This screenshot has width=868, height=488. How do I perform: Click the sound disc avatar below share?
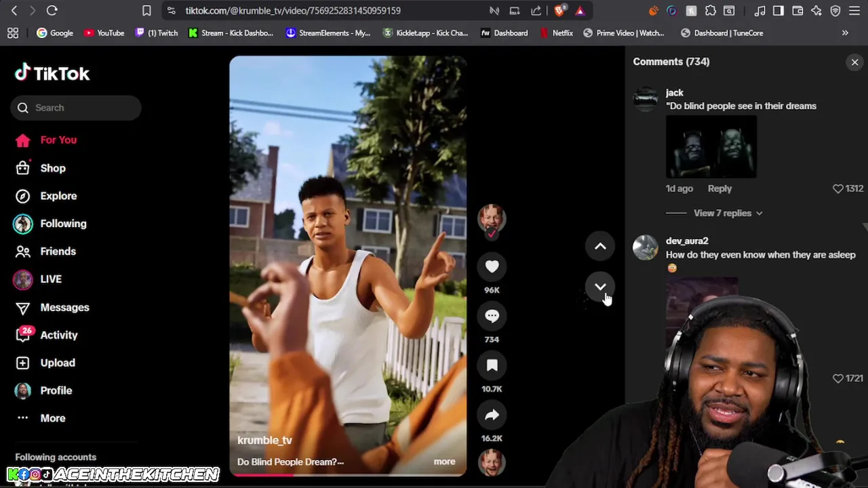[492, 462]
